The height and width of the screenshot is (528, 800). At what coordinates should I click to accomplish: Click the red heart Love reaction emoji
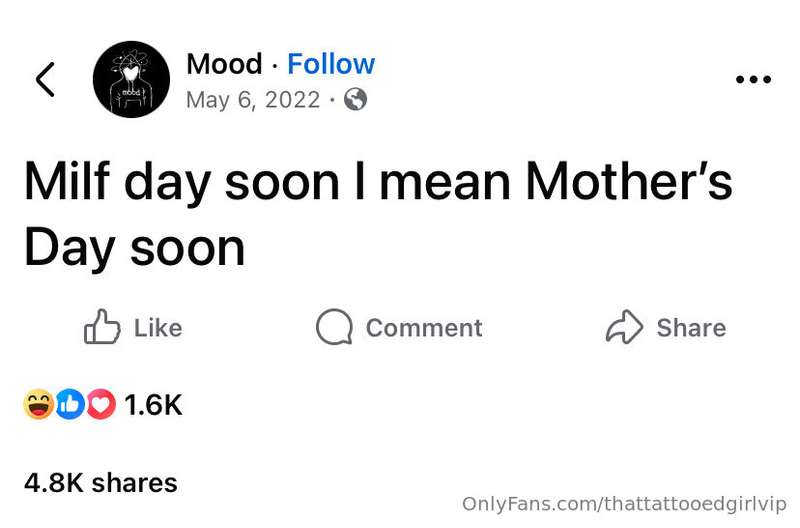(x=101, y=405)
